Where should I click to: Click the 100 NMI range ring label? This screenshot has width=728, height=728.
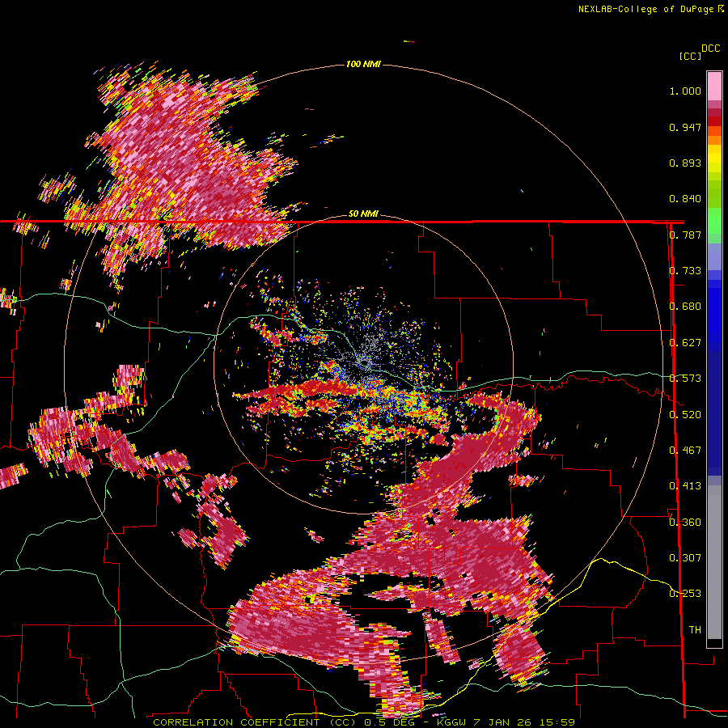point(363,64)
